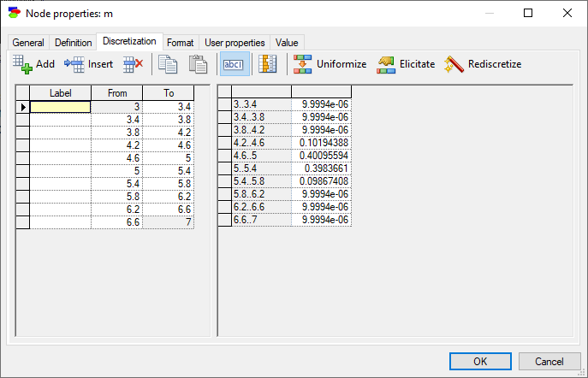
Task: Click the probability value 0.40095594
Action: (322, 156)
